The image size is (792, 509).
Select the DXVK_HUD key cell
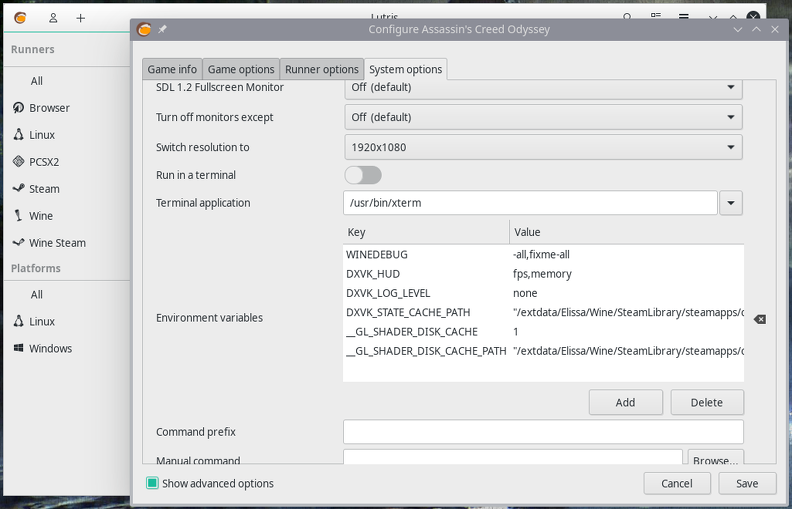pyautogui.click(x=373, y=274)
